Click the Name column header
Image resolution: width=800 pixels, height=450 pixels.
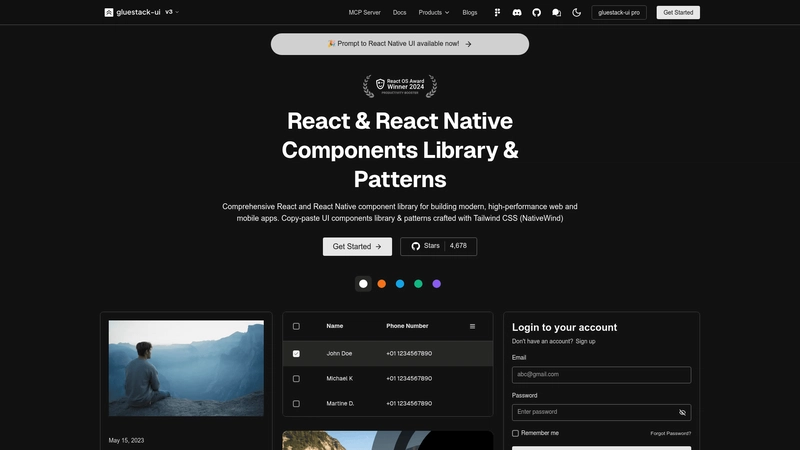click(x=335, y=326)
